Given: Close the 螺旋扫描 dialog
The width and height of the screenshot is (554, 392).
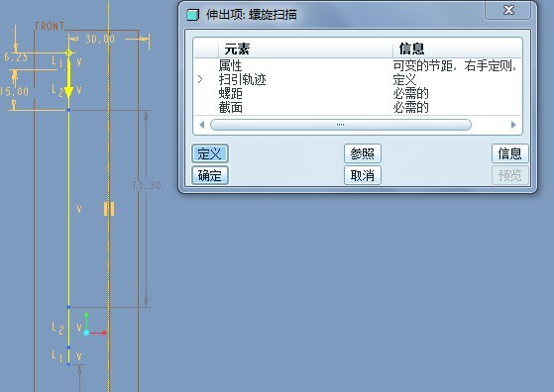Looking at the screenshot, I should pyautogui.click(x=508, y=10).
